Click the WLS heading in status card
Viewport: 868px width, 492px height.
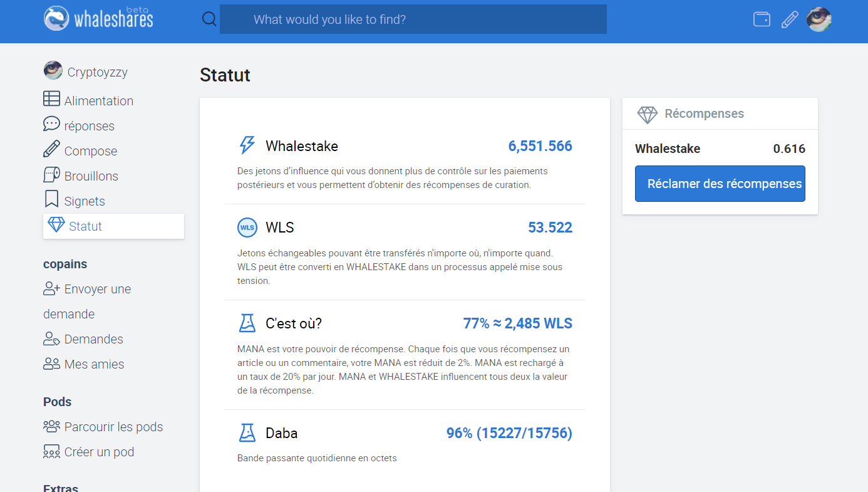(280, 228)
